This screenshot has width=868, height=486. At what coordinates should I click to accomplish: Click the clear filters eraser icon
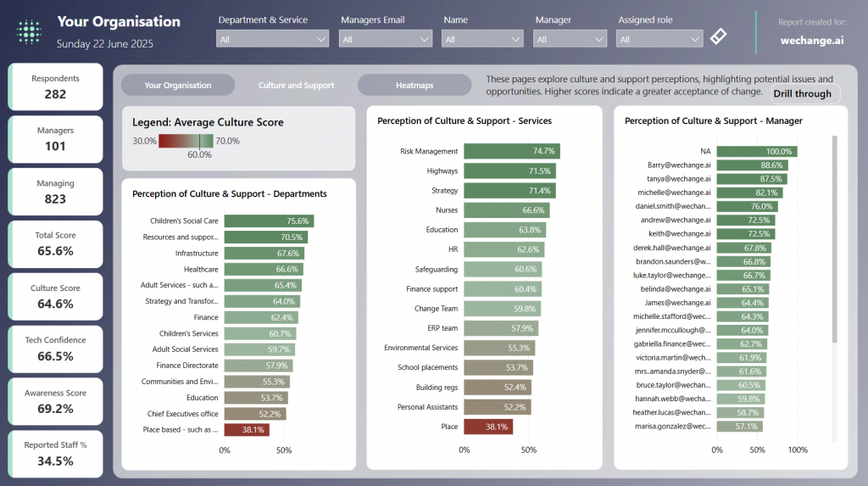718,36
